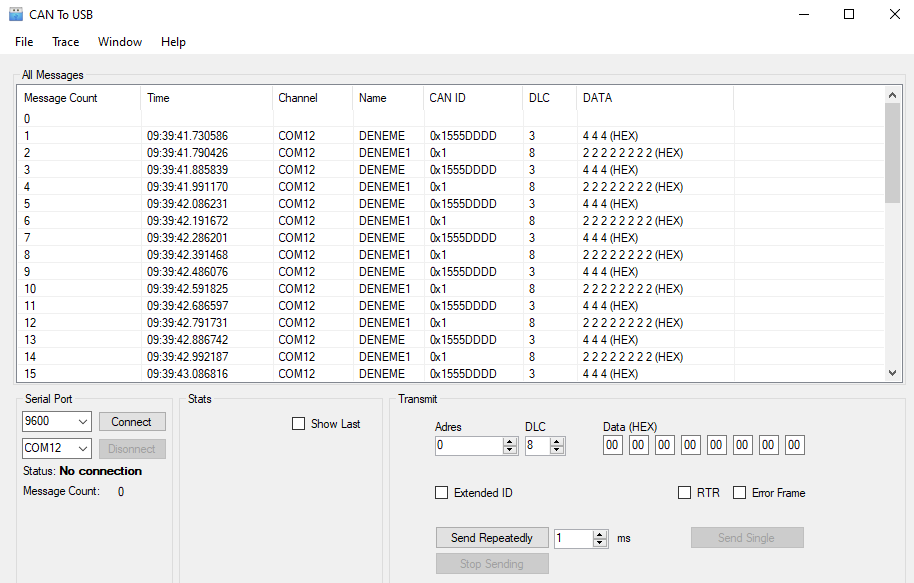Decrement the Adres spinner down arrow

point(510,449)
